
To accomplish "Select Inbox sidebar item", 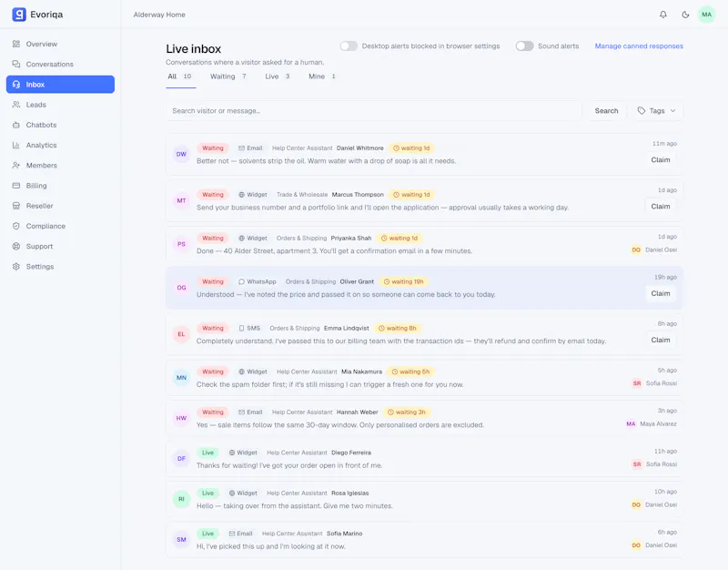I will [60, 85].
